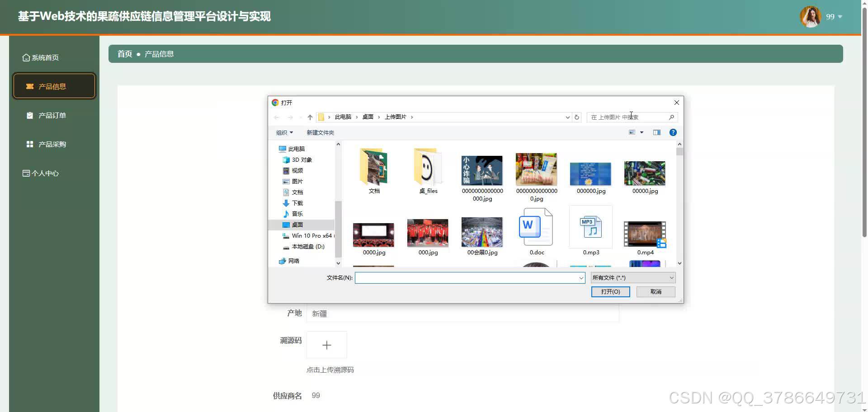Open the Help question mark icon
868x412 pixels.
coord(673,132)
